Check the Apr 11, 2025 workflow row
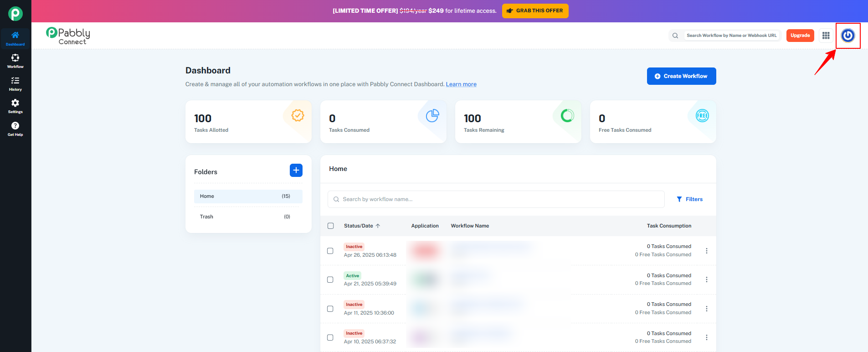The height and width of the screenshot is (352, 868). (x=330, y=309)
